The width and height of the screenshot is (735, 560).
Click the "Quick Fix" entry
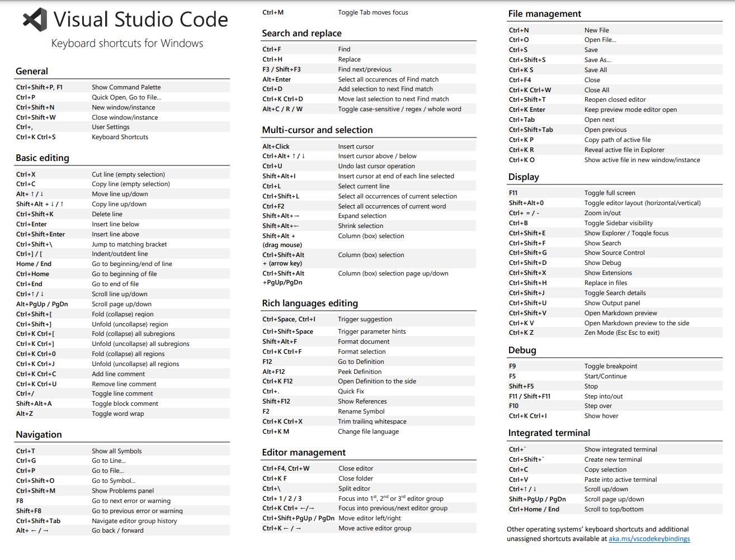pyautogui.click(x=351, y=391)
